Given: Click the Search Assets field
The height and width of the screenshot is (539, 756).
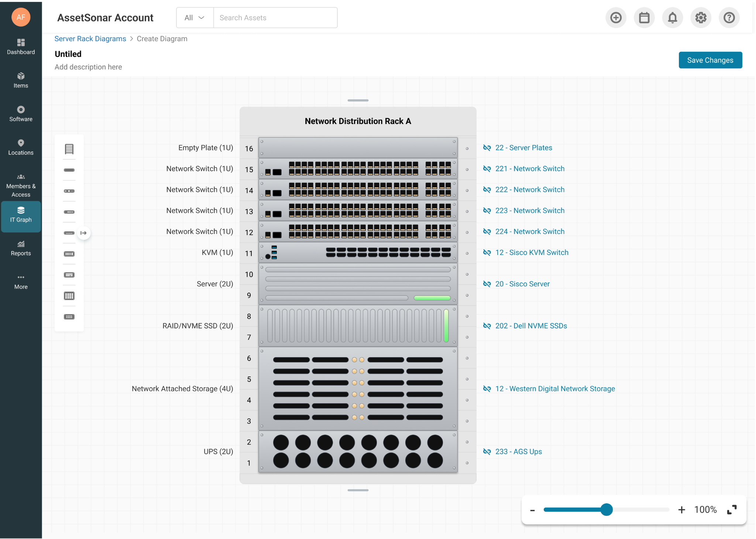Looking at the screenshot, I should tap(275, 18).
